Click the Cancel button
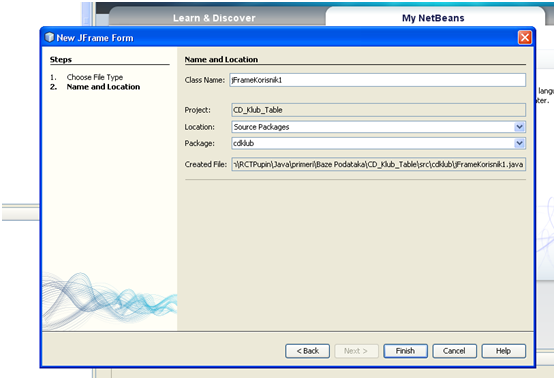Viewport: 556px width, 380px height. pos(454,351)
